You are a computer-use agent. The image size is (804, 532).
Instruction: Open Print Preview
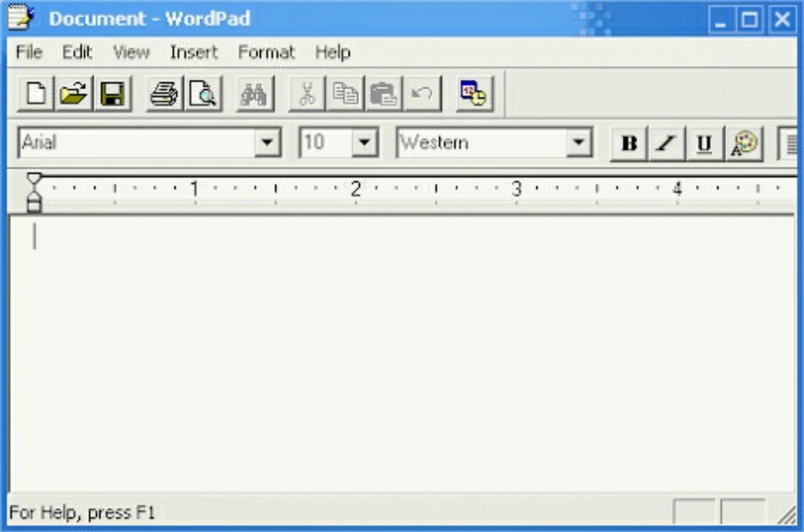coord(203,94)
